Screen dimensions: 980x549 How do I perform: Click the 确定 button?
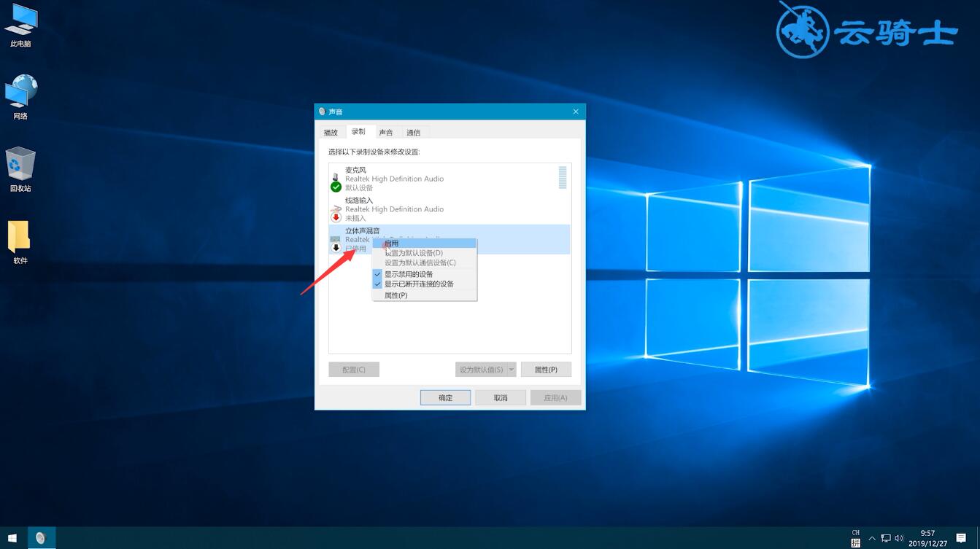tap(445, 397)
